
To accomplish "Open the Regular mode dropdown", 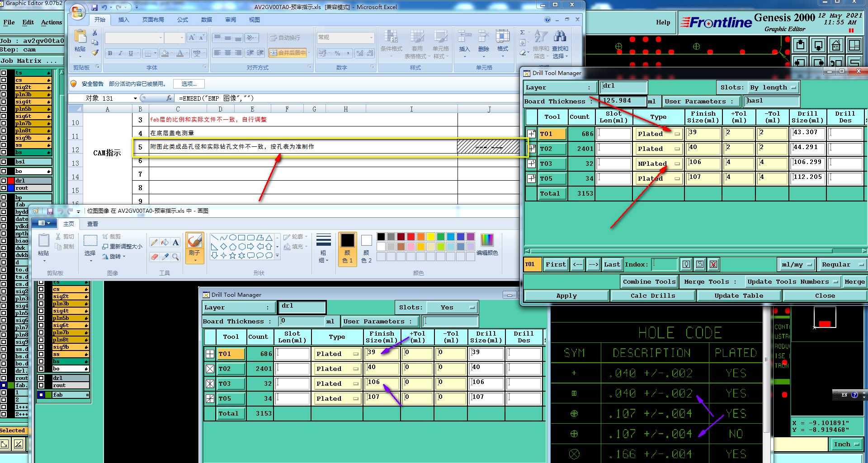I will [x=842, y=264].
